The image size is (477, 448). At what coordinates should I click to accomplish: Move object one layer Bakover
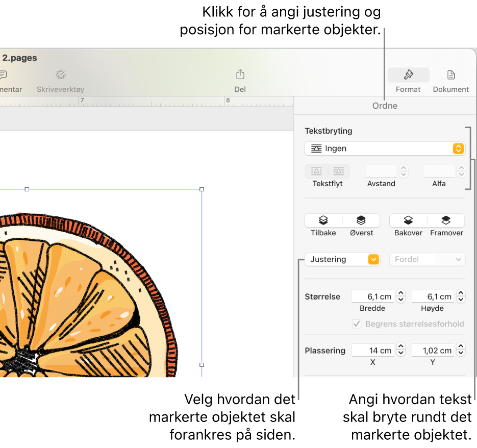[408, 220]
